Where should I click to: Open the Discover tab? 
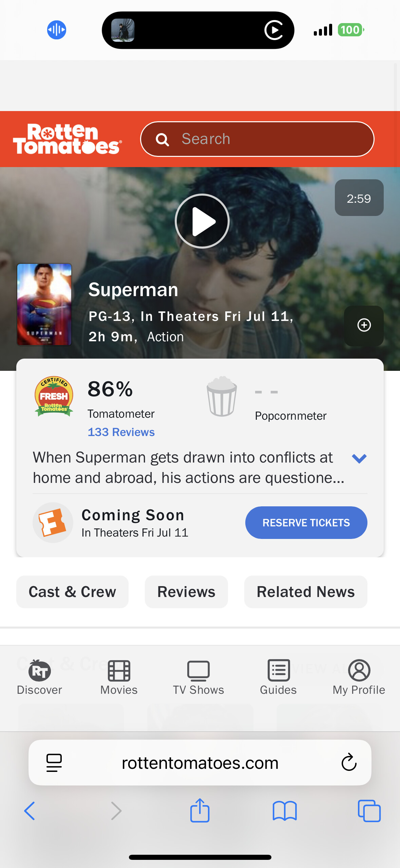click(39, 677)
